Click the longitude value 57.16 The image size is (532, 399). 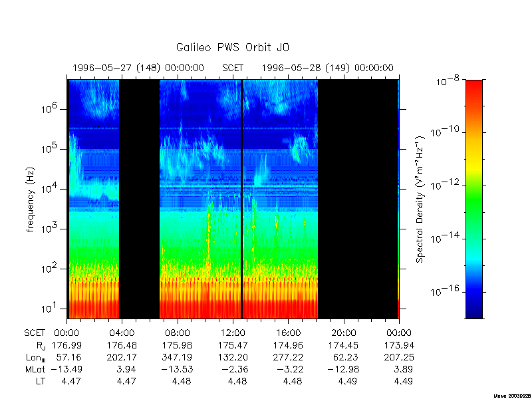(69, 357)
